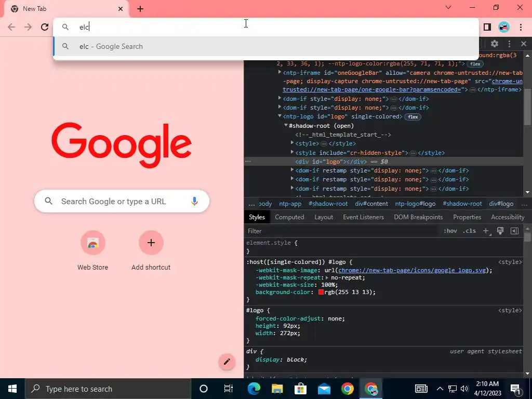Open the profile avatar menu
Viewport: 532px width, 399px height.
(504, 27)
